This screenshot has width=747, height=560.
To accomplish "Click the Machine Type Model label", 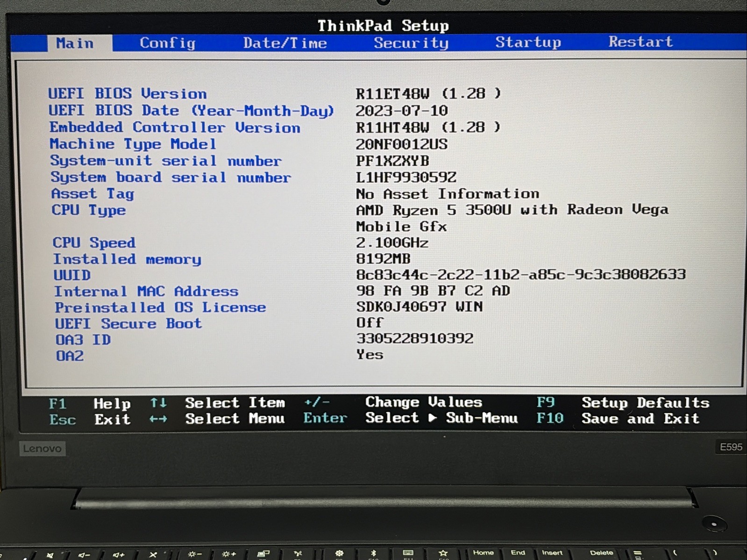I will (133, 144).
